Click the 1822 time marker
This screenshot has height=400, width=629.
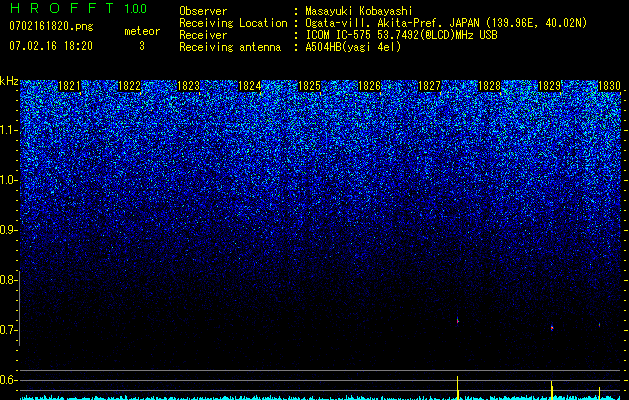click(130, 86)
